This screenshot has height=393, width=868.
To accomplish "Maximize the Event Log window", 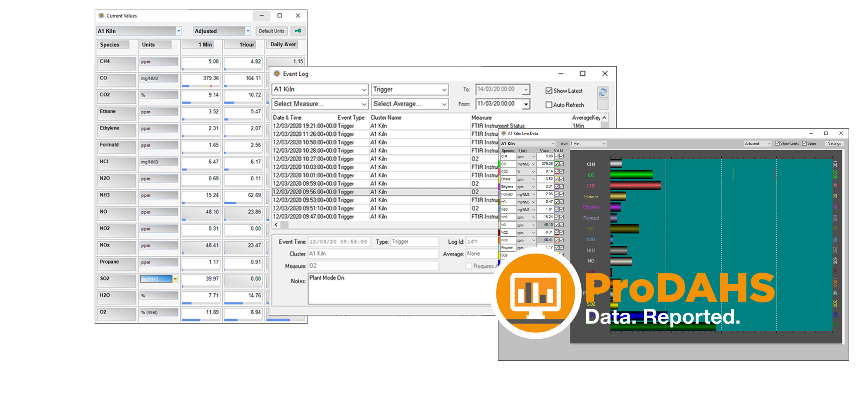I will point(582,74).
